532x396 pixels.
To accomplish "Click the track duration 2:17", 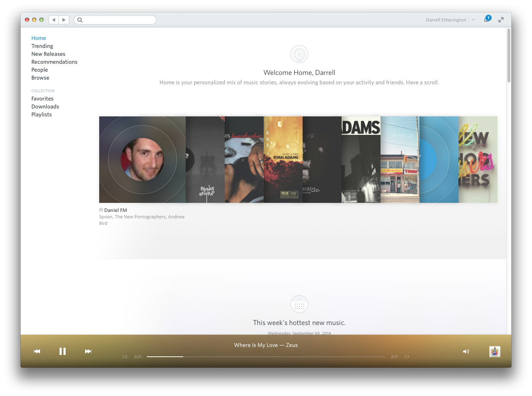I will coord(394,357).
